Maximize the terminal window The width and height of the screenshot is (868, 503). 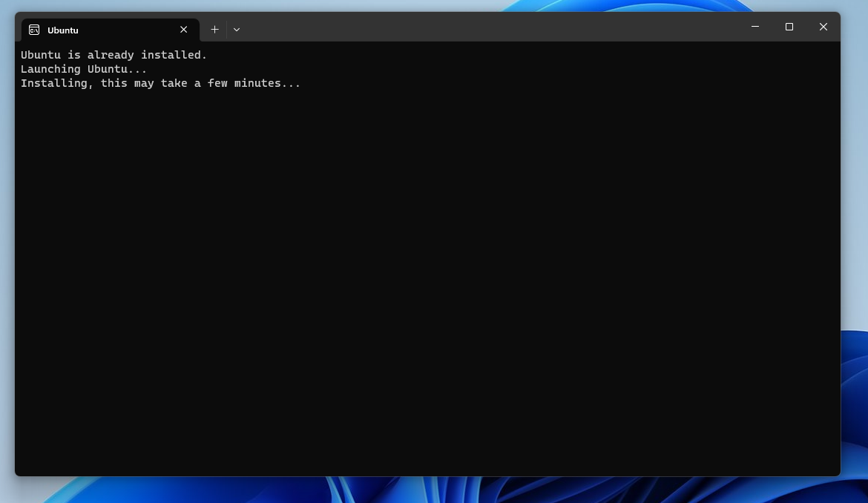[789, 27]
